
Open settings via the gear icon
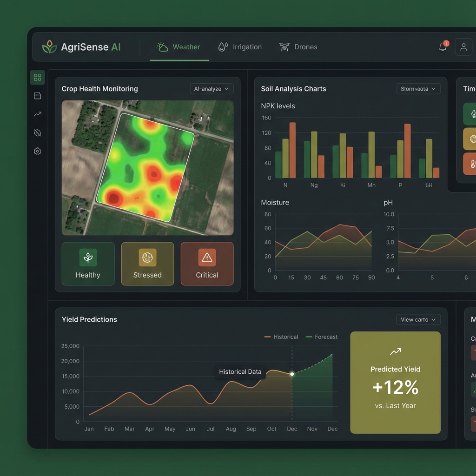pyautogui.click(x=37, y=151)
